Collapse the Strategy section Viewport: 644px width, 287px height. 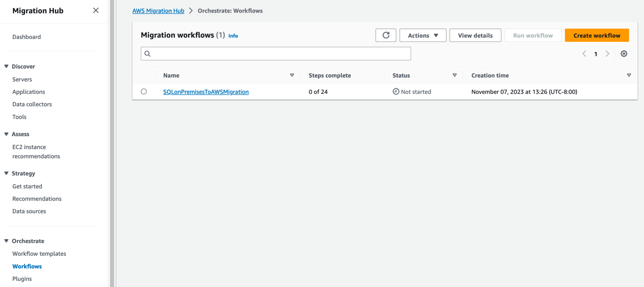click(x=6, y=173)
